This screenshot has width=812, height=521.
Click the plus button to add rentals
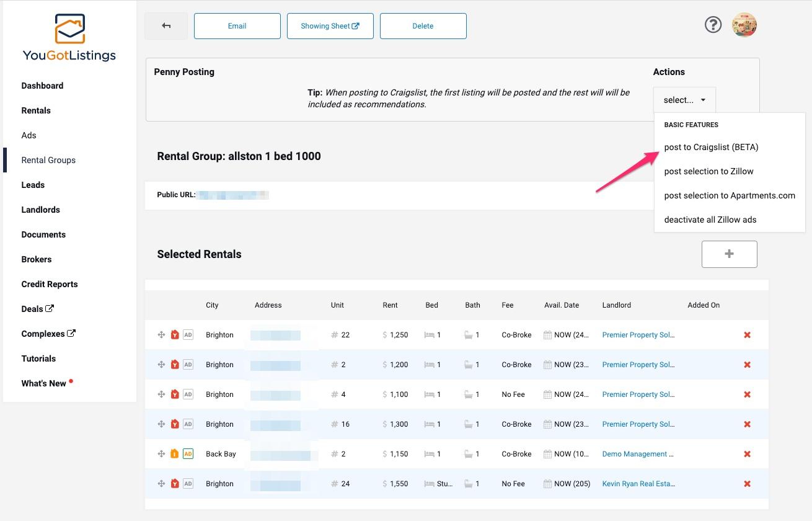pyautogui.click(x=729, y=254)
